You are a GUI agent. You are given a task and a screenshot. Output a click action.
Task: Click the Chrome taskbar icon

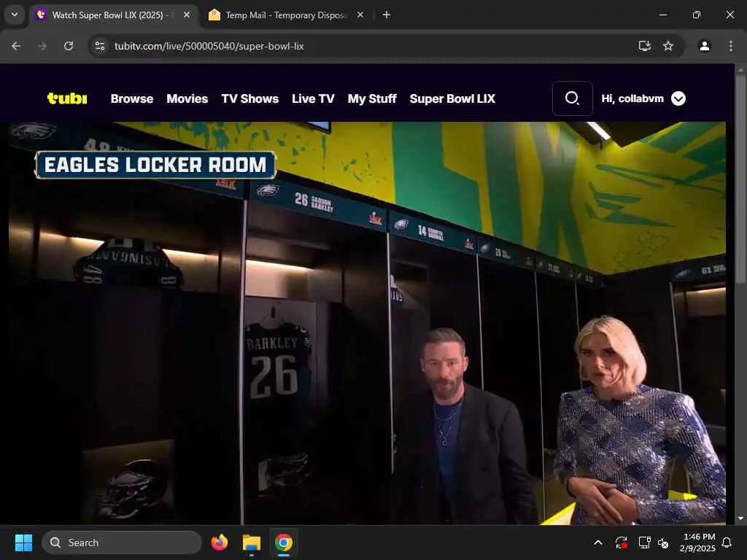[x=284, y=542]
